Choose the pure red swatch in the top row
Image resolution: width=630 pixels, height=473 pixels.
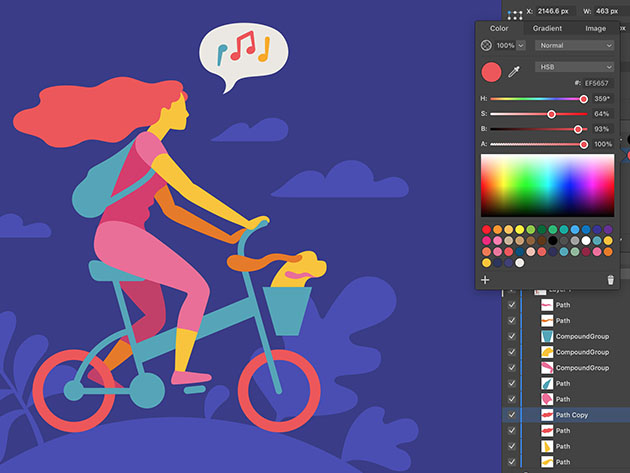click(x=487, y=229)
